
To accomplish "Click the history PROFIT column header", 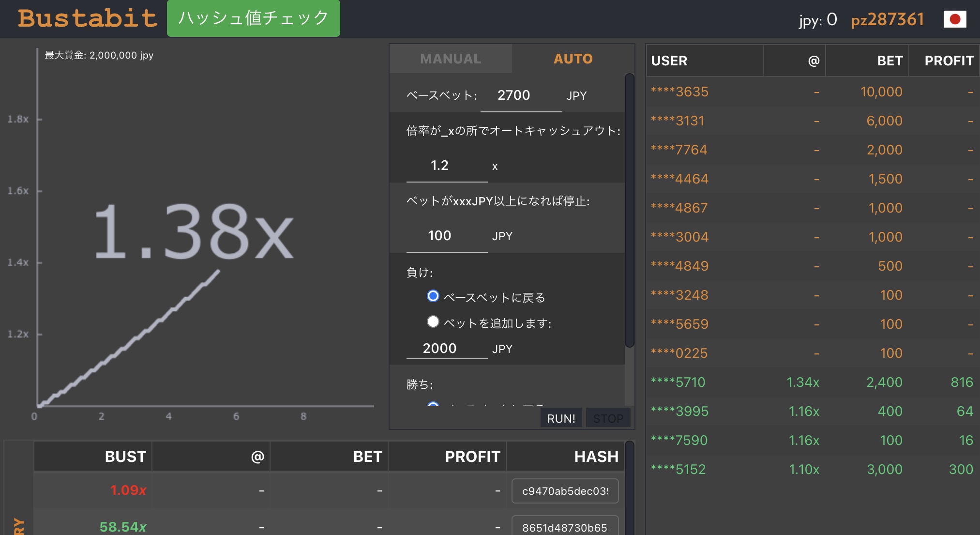I will pos(447,456).
